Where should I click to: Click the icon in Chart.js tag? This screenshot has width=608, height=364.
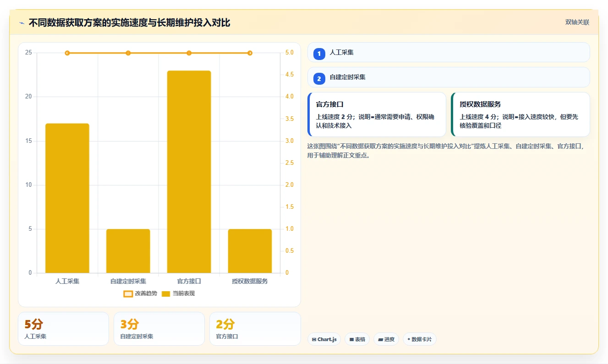pyautogui.click(x=314, y=340)
